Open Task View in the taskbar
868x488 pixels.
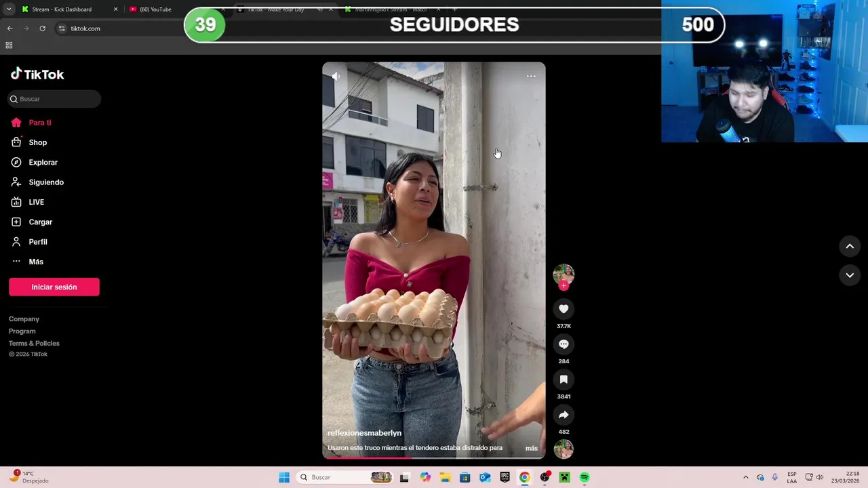(x=404, y=477)
